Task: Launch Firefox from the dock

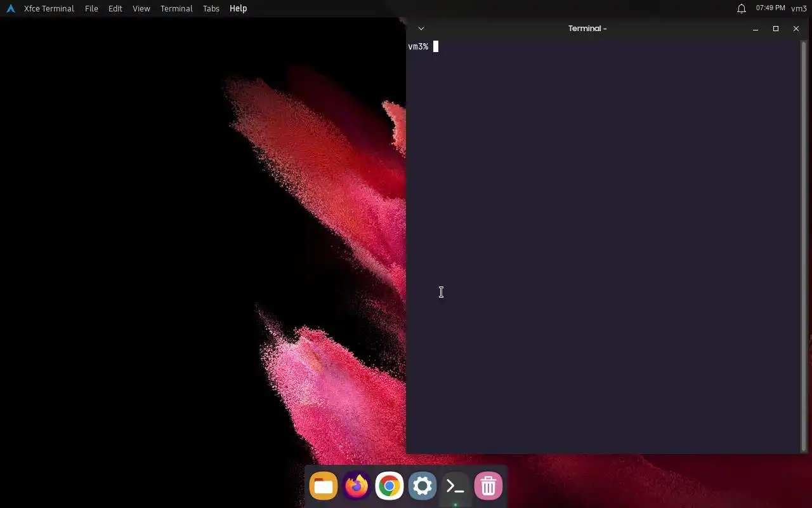Action: point(357,486)
